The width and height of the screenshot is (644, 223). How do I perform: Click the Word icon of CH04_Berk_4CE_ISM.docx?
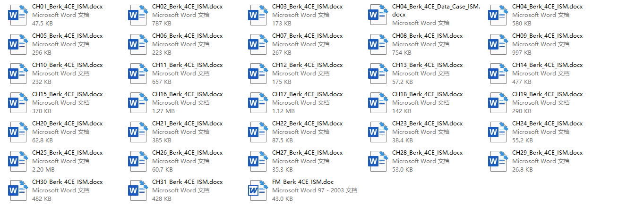(498, 15)
